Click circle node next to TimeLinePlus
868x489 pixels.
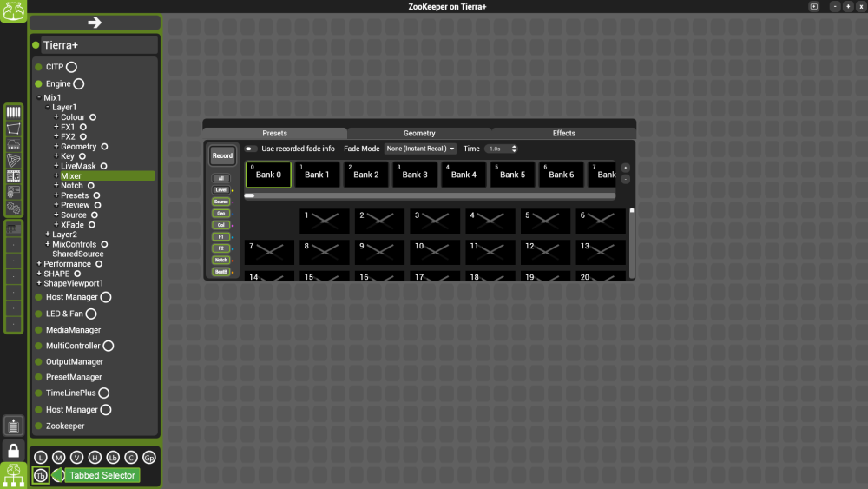(104, 393)
